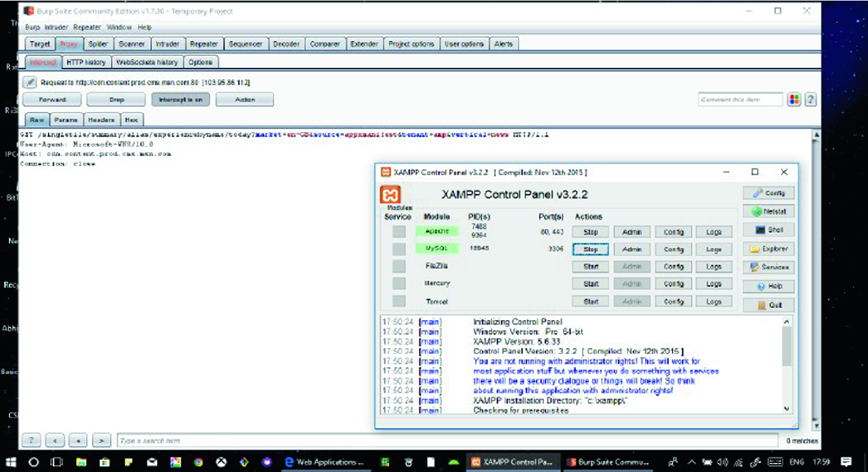Switch to Burp Suite from the taskbar

[608, 461]
